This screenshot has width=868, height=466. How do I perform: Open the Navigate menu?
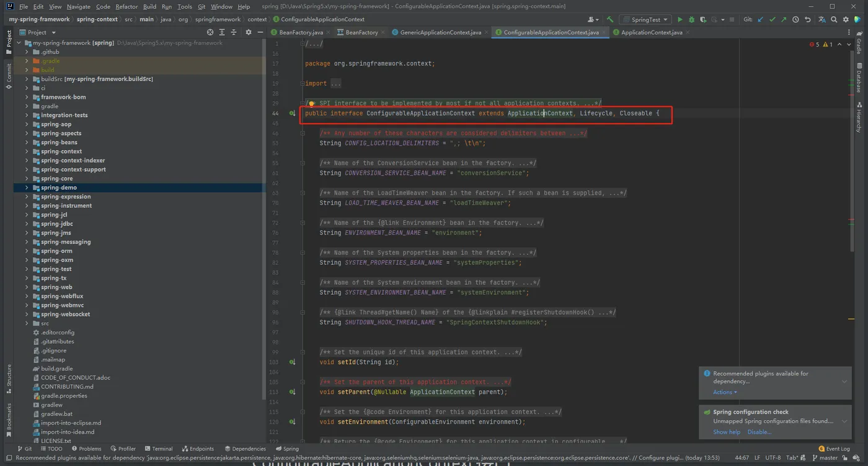click(78, 7)
